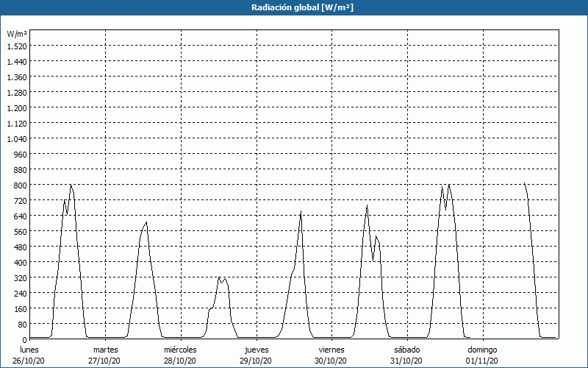
Task: Click the 30/10/20 date label
Action: pos(331,361)
